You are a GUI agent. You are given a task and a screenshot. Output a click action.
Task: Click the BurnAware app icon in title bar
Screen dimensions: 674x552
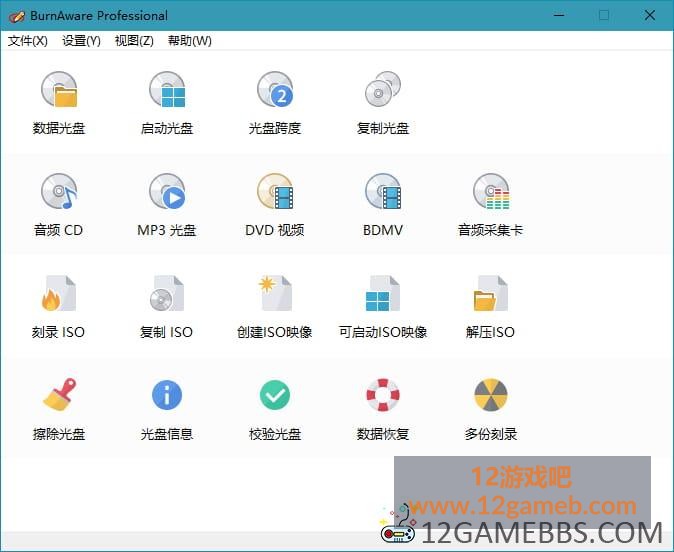coord(17,16)
